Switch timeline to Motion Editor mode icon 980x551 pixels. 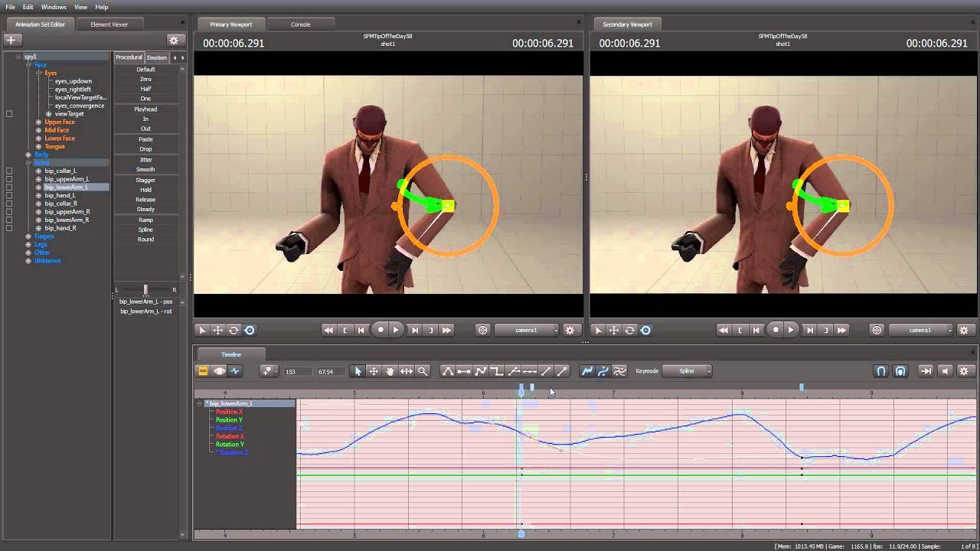[x=219, y=371]
